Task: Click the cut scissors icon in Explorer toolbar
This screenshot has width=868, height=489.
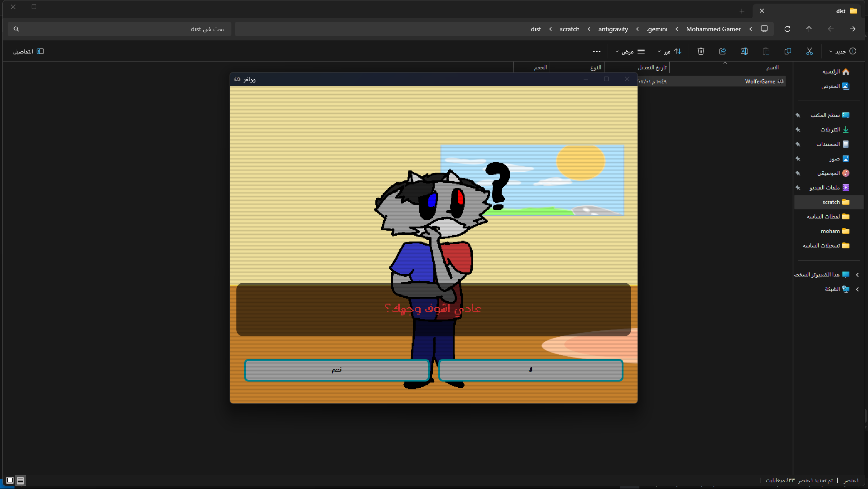Action: click(810, 51)
